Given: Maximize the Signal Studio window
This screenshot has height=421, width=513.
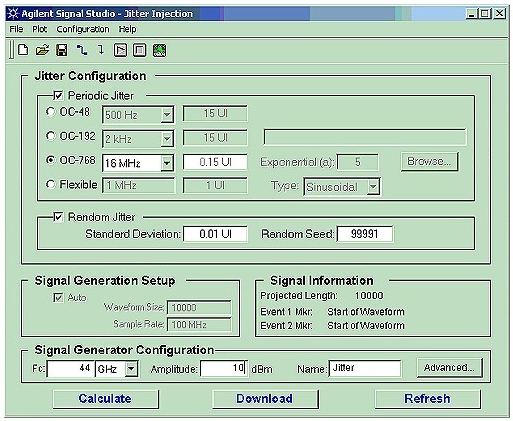Looking at the screenshot, I should click(x=485, y=14).
